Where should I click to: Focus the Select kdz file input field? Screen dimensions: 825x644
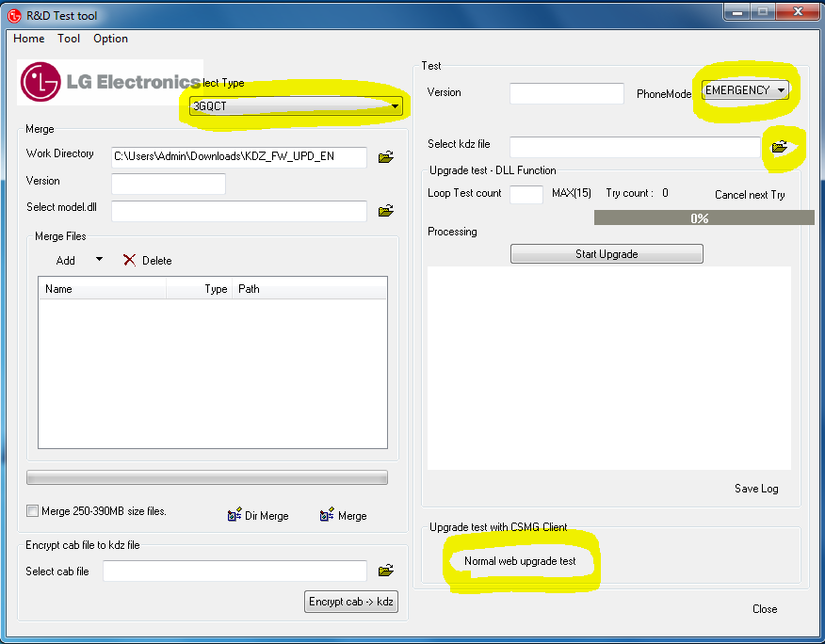pyautogui.click(x=635, y=147)
